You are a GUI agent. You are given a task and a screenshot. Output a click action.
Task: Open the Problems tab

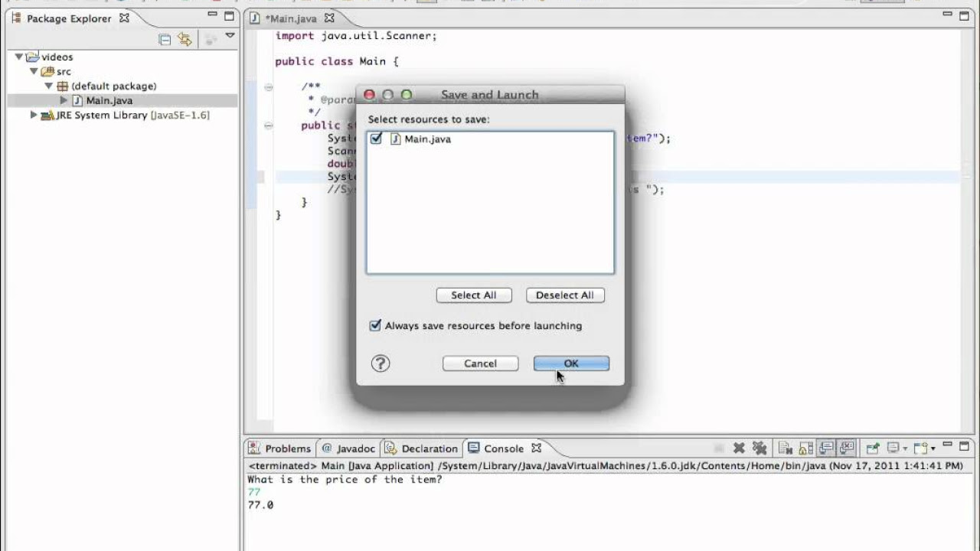(x=279, y=448)
